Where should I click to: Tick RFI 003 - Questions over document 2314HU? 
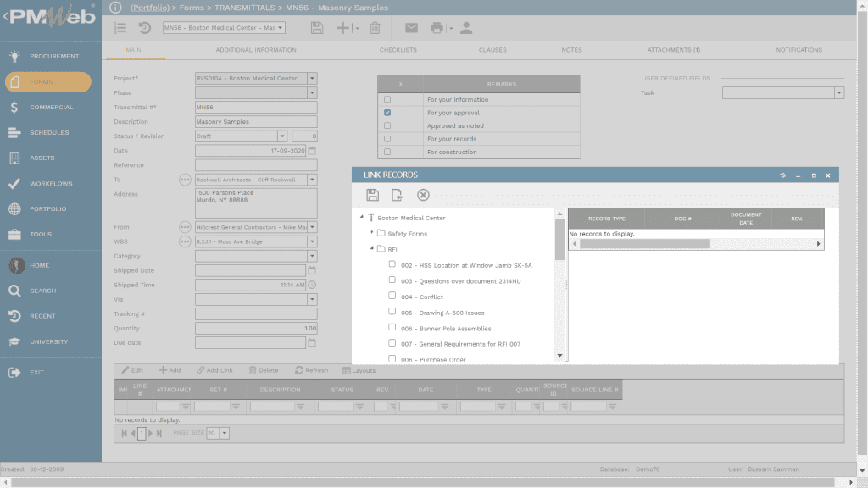(x=392, y=280)
